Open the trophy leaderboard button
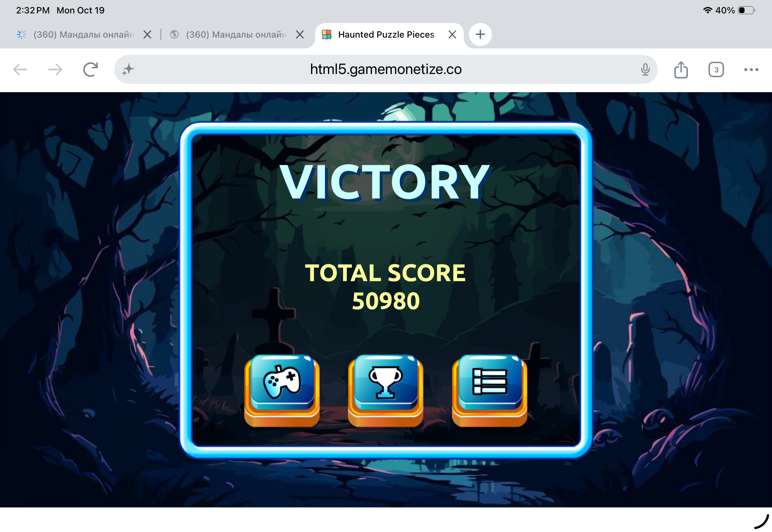Screen dimensions: 772x532 tap(386, 390)
